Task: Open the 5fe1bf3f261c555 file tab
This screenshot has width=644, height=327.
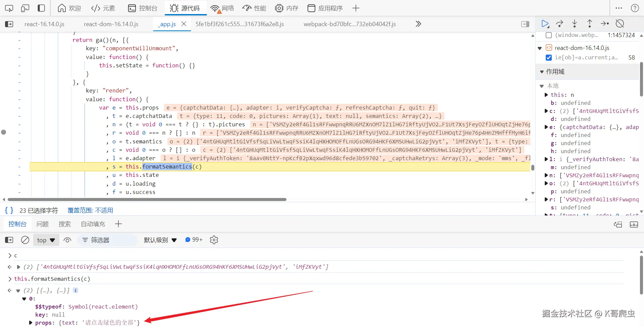Action: (x=240, y=24)
